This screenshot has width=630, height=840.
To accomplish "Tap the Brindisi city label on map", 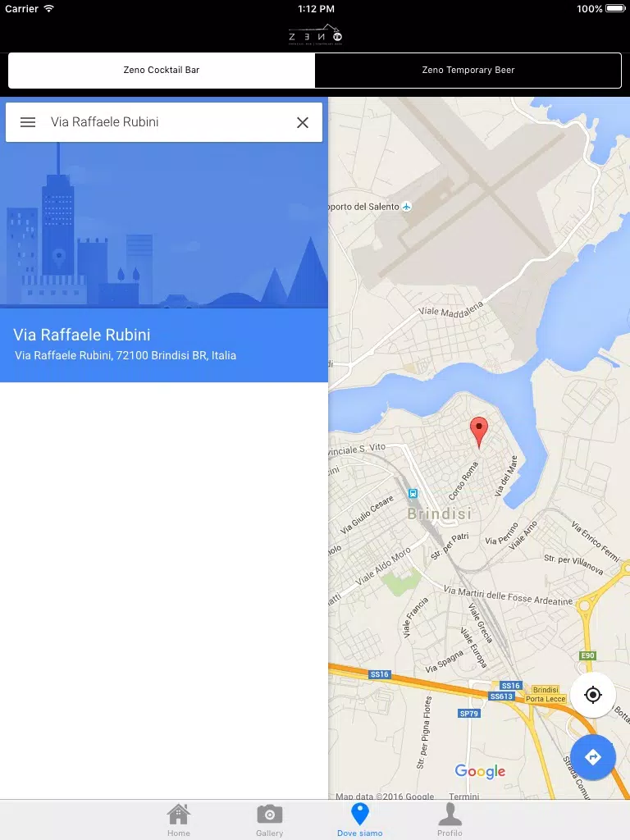I will pos(440,514).
